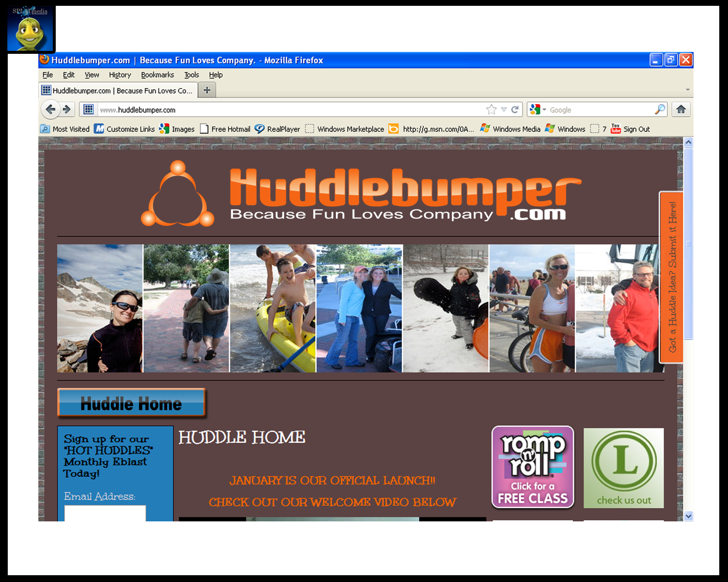Viewport: 728px width, 582px height.
Task: Click the 'HUDDLE HOME' page heading
Action: [242, 437]
